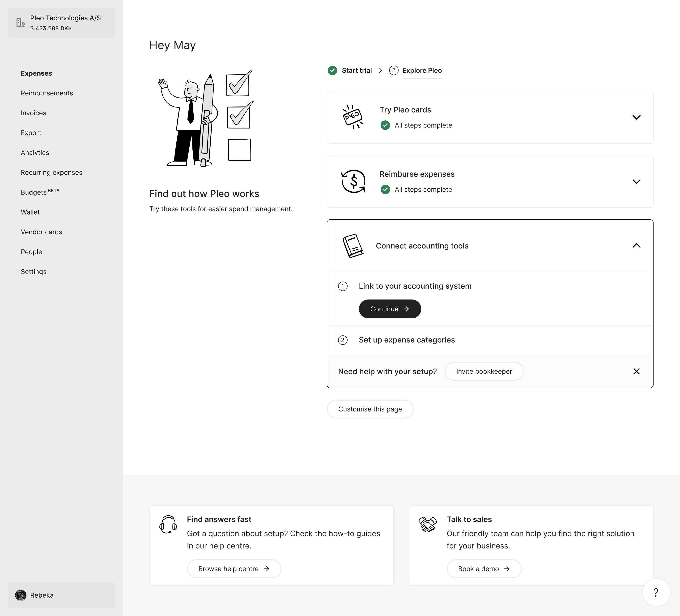Click the Hey May greeting

172,45
